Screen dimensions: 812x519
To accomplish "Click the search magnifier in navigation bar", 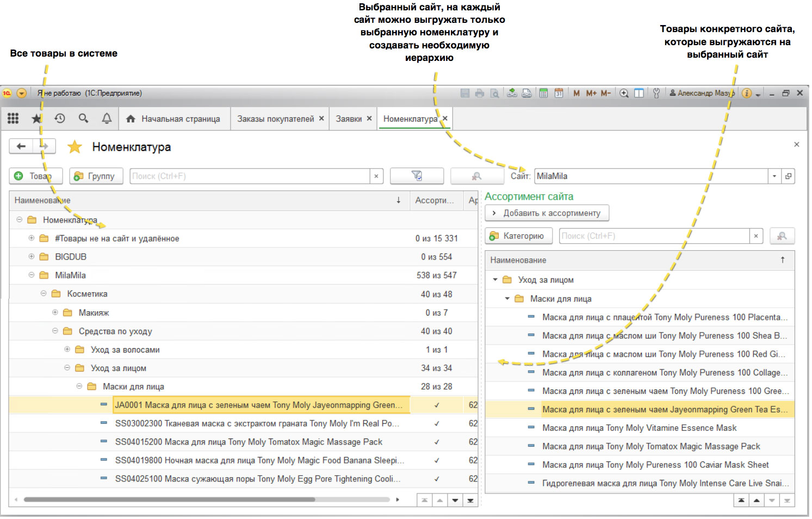I will point(83,118).
